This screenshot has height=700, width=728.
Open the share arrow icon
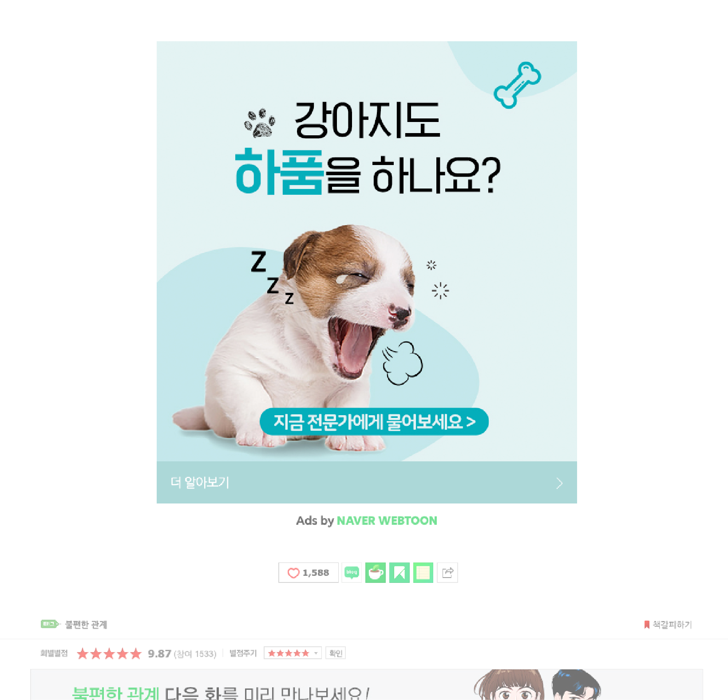pyautogui.click(x=447, y=573)
